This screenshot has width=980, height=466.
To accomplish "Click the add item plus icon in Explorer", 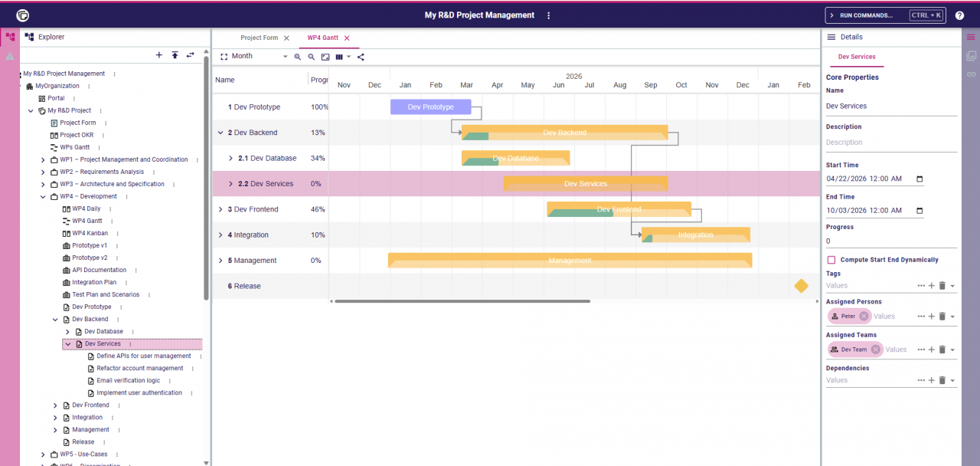I will [159, 54].
